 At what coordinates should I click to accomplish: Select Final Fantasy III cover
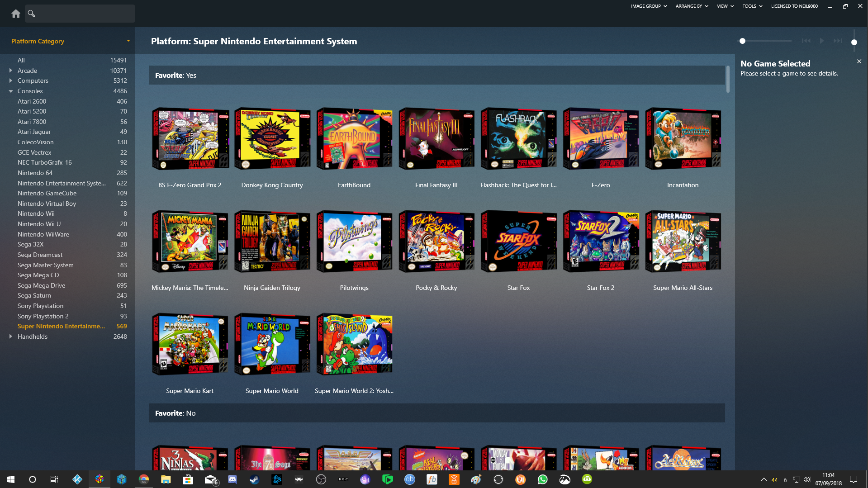(436, 139)
